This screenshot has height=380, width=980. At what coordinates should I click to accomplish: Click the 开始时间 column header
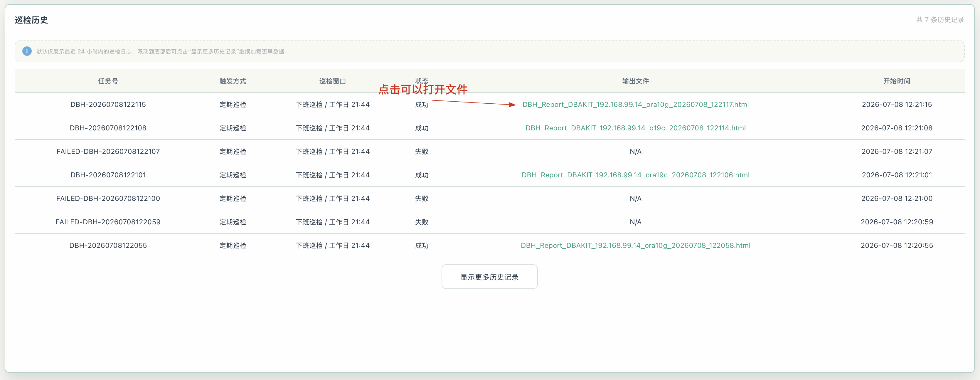897,81
